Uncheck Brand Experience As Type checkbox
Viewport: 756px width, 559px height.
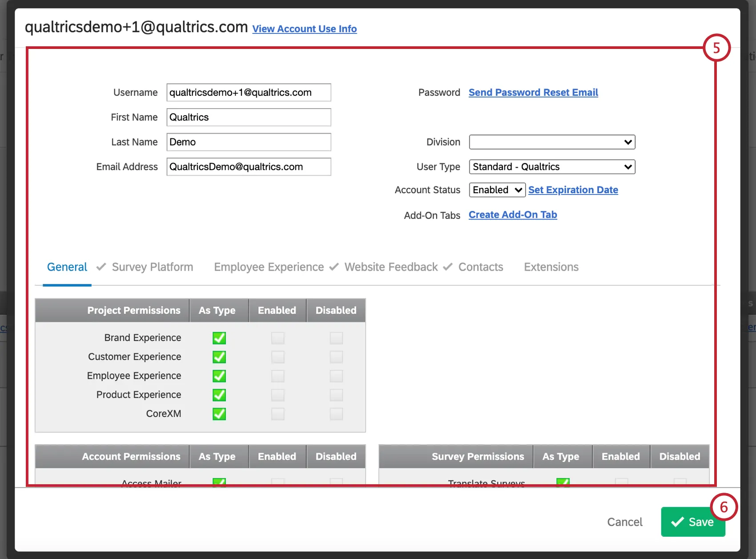click(219, 338)
